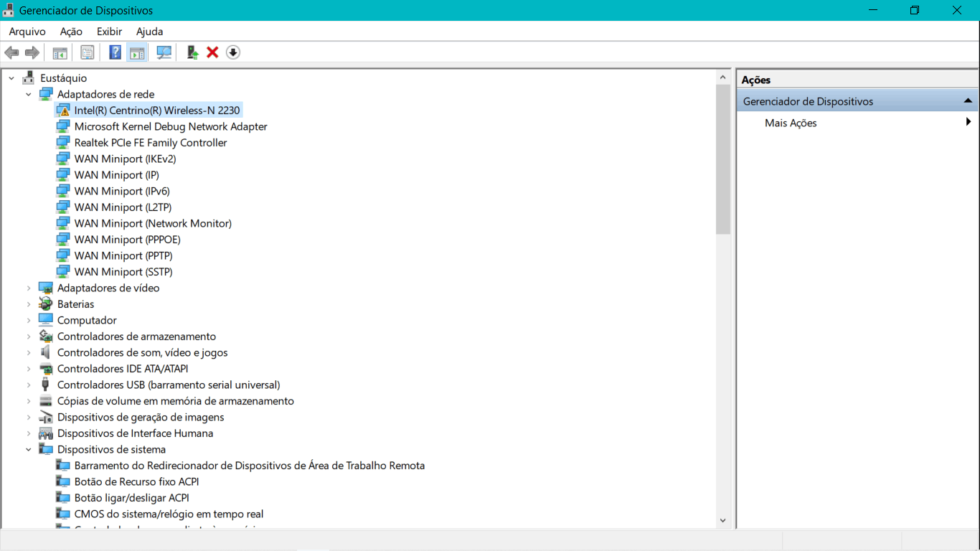
Task: Toggle the console tree toolbar icon
Action: [60, 52]
